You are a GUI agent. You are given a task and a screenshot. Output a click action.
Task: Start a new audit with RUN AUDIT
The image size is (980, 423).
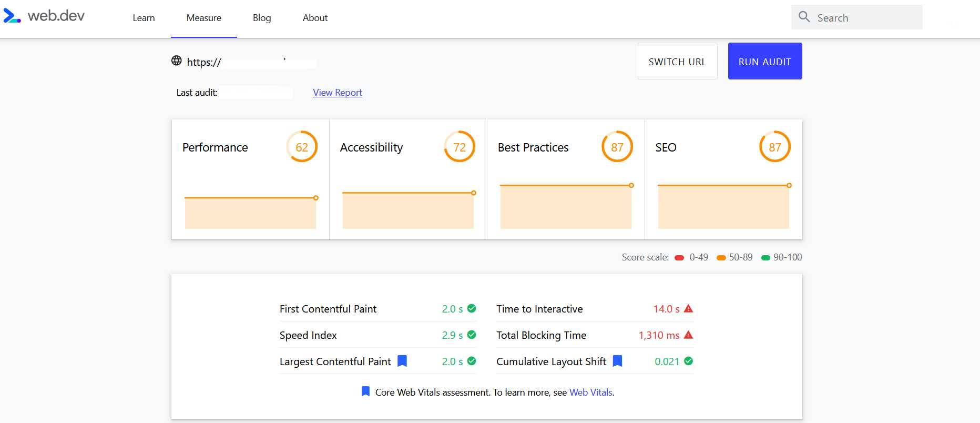click(x=765, y=62)
